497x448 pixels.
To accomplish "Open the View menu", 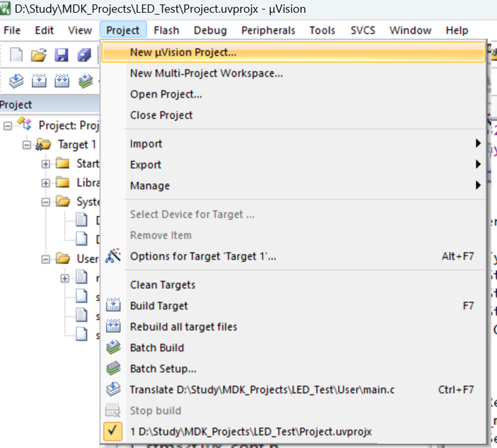I will 80,30.
